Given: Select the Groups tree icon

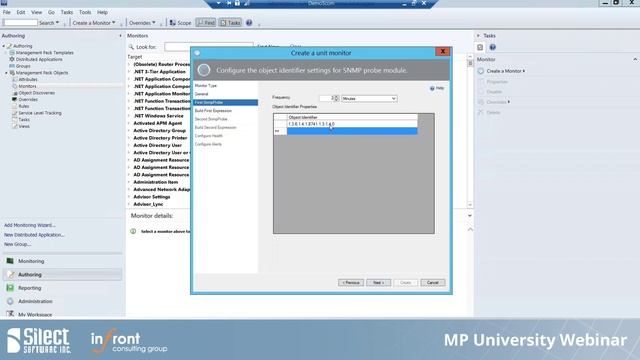Looking at the screenshot, I should coord(12,66).
